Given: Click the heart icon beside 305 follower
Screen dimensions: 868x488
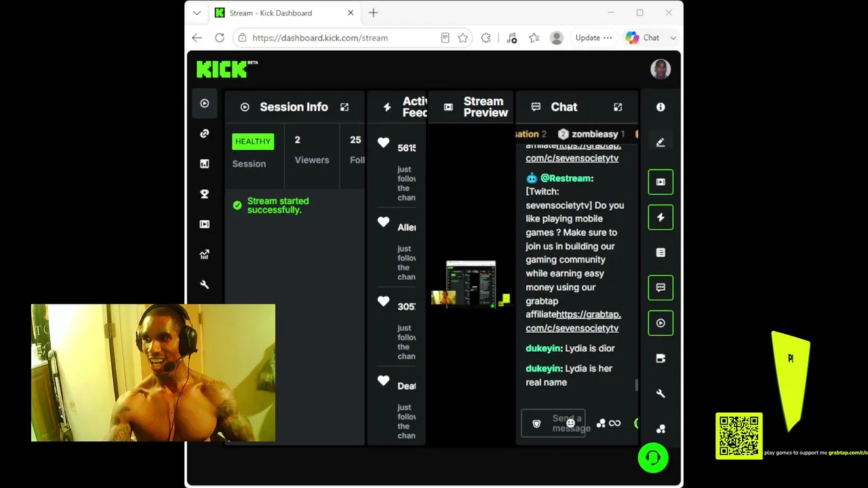Looking at the screenshot, I should [383, 301].
